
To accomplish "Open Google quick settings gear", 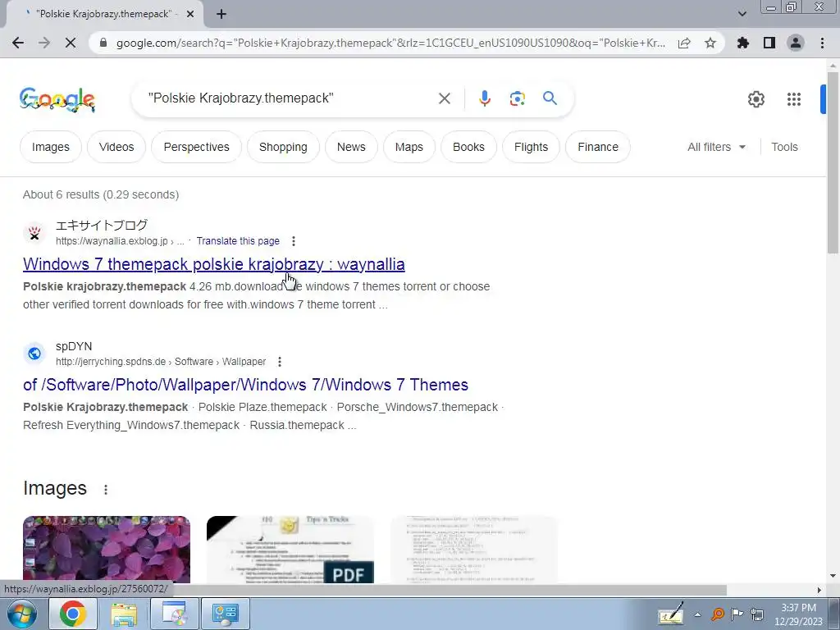I will click(756, 99).
